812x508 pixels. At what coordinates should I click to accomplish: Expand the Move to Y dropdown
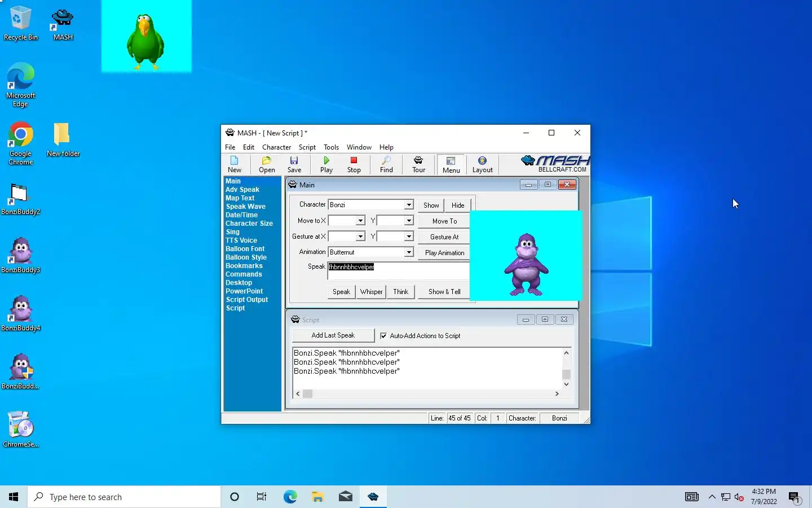409,221
